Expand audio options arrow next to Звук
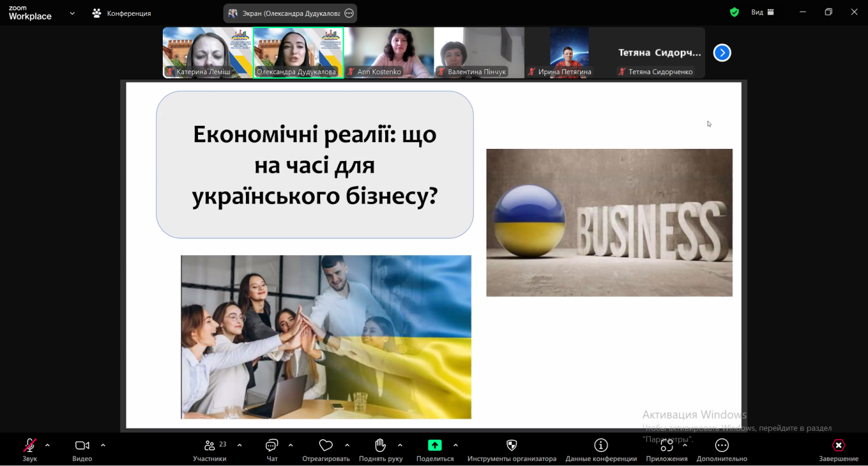The image size is (868, 466). [47, 445]
